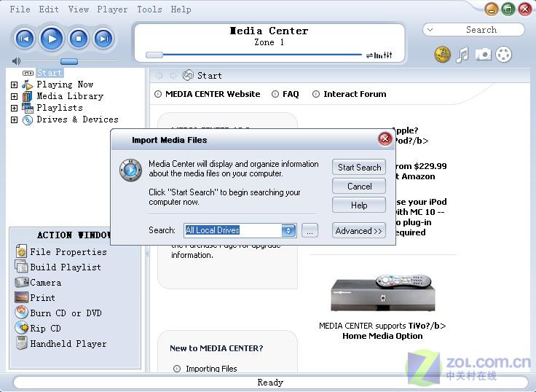This screenshot has width=536, height=392.
Task: Click the Start location icon in header
Action: 188,75
